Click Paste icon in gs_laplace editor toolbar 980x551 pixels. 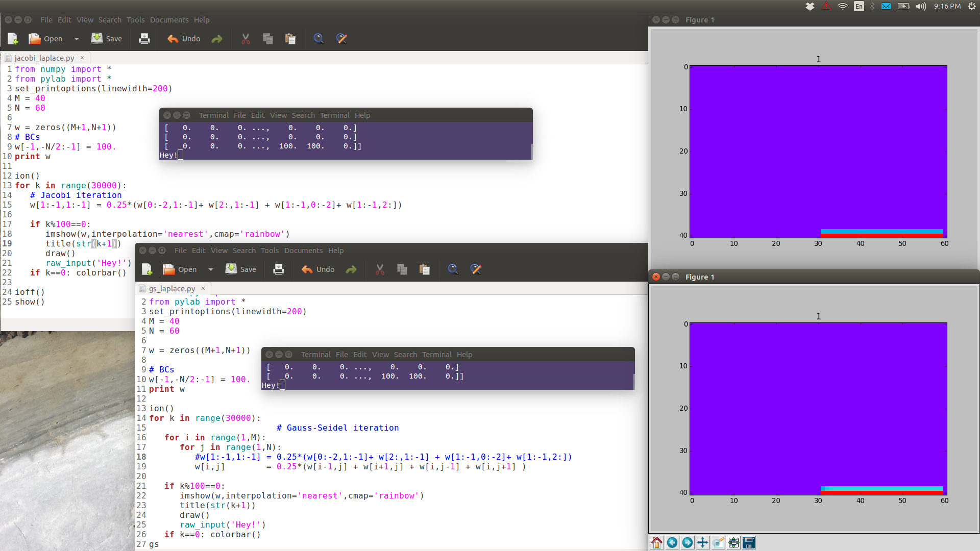(425, 269)
